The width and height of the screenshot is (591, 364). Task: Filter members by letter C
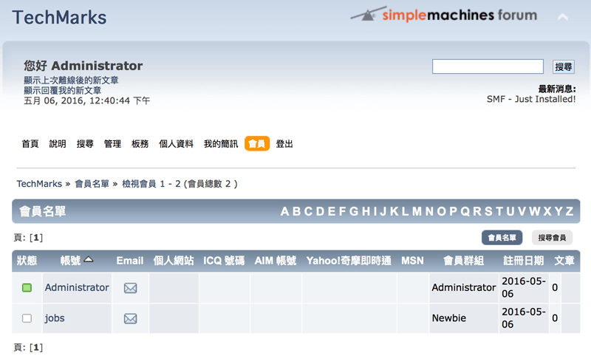pos(309,211)
